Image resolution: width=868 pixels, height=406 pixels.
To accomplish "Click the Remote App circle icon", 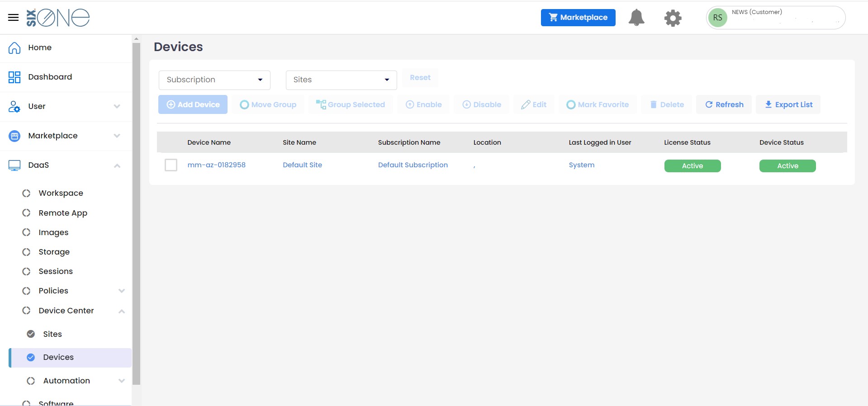I will (26, 213).
